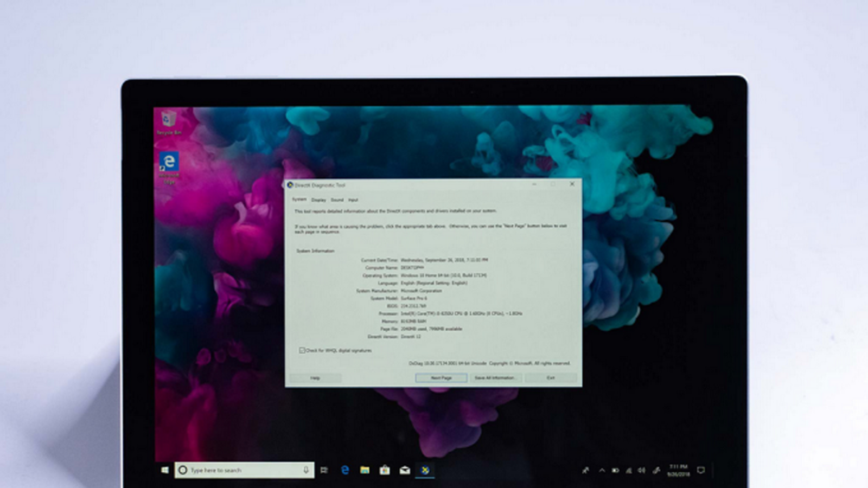Click the Language value 'English (Regional Setting: English)'
The width and height of the screenshot is (868, 488).
[x=434, y=283]
